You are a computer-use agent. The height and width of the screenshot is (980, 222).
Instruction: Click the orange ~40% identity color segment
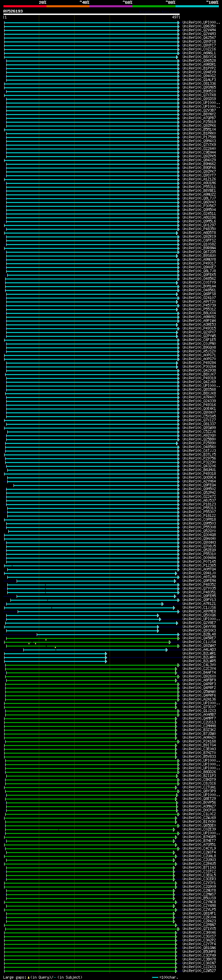coord(68,6)
